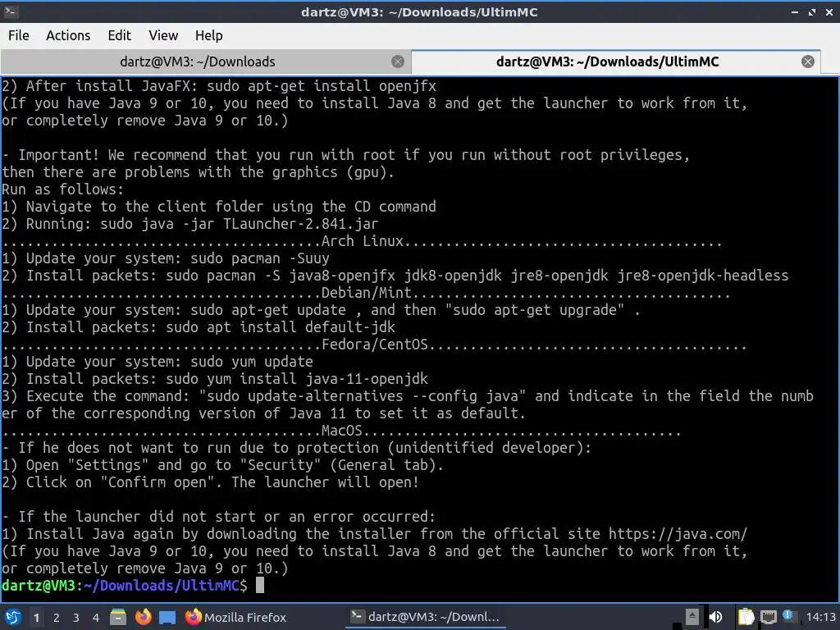Switch to workspace 1
The image size is (840, 630).
[36, 618]
